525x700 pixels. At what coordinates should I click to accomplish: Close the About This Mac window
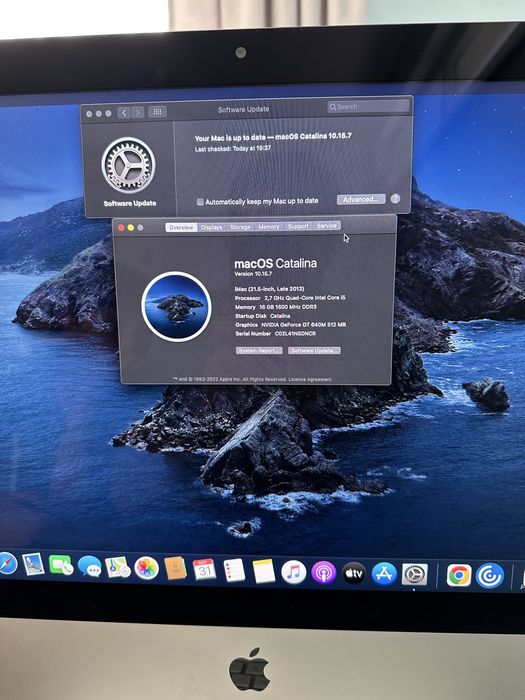[x=121, y=228]
